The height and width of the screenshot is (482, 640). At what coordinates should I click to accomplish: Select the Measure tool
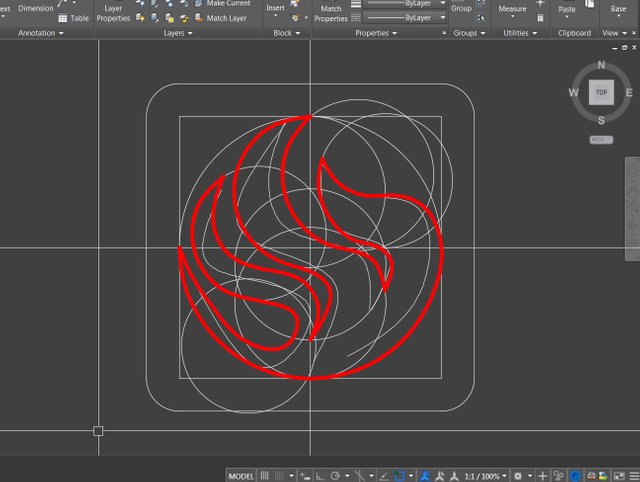tap(512, 10)
